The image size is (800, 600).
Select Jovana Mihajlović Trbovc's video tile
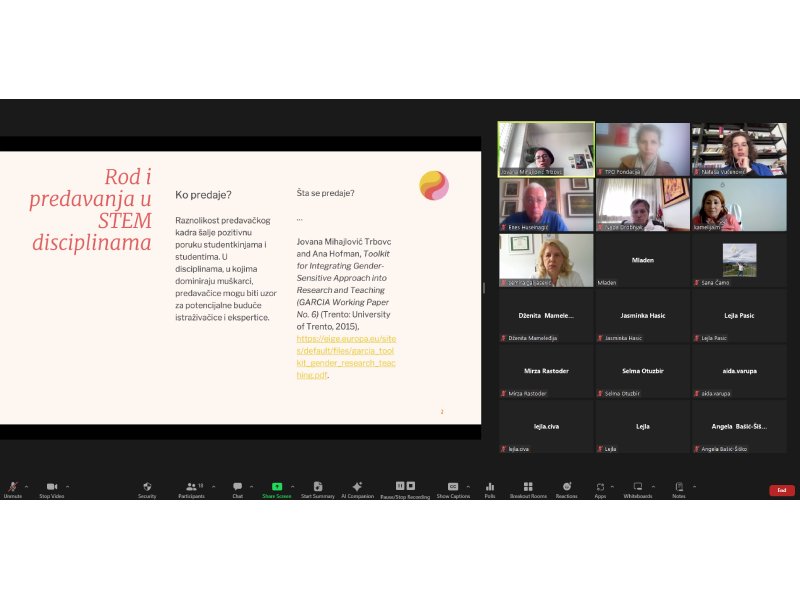coord(545,149)
